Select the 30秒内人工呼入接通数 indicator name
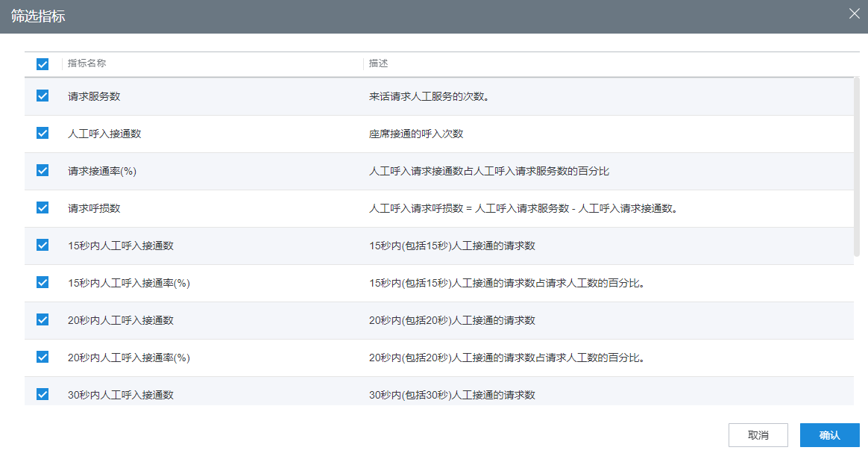The width and height of the screenshot is (868, 465). (x=121, y=395)
